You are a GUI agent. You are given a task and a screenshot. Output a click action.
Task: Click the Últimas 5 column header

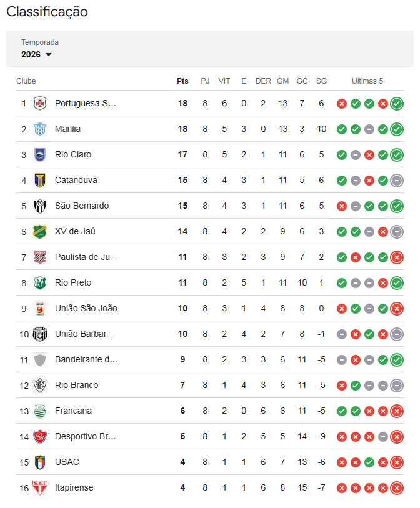pos(367,81)
